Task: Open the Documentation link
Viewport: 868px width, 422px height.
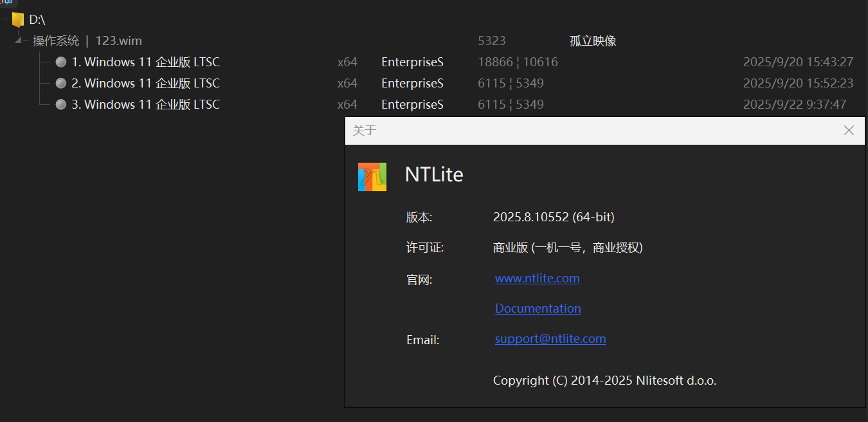Action: (538, 309)
